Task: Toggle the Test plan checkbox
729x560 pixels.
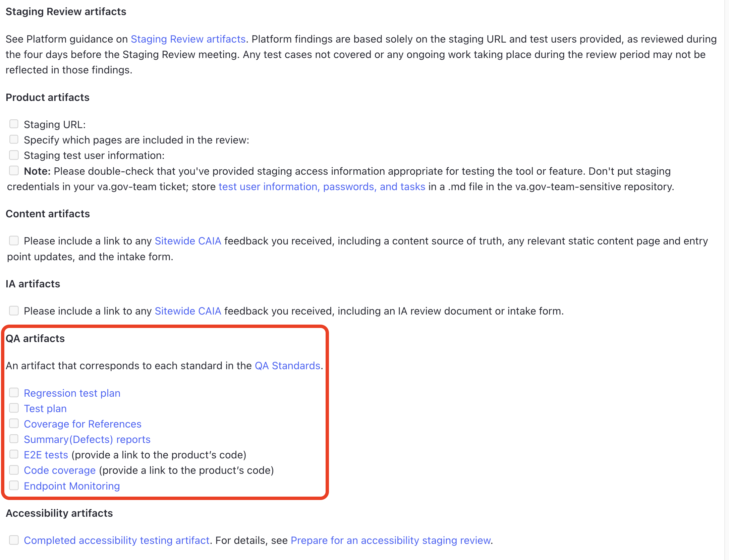Action: click(14, 408)
